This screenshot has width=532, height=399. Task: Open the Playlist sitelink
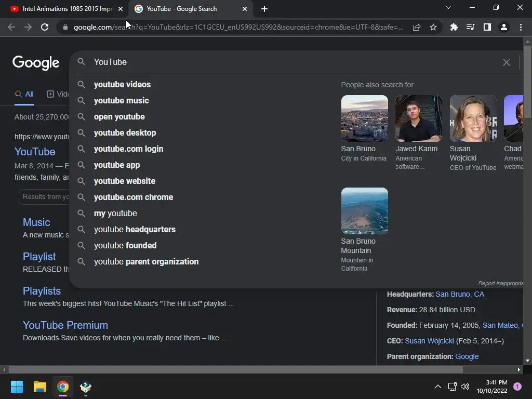coord(39,257)
